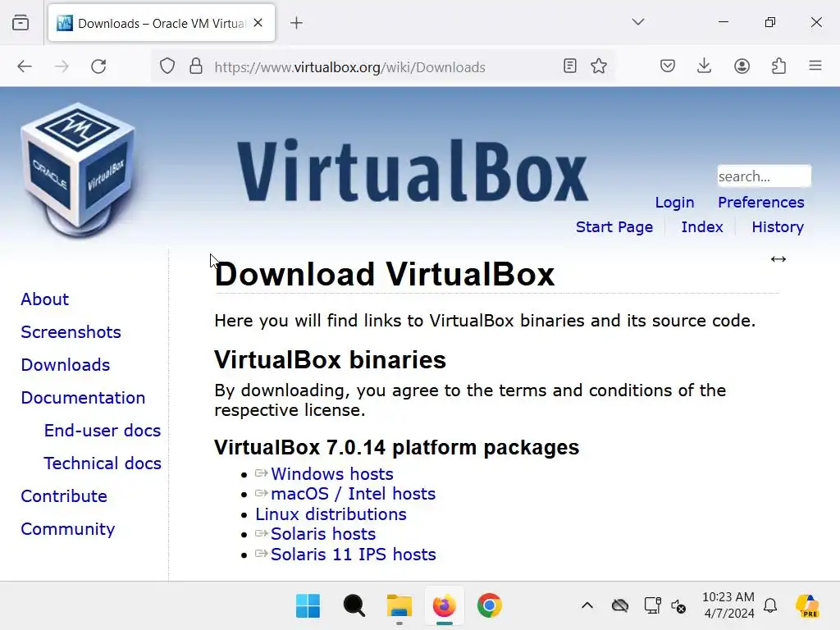Open File Explorer from taskbar
This screenshot has height=630, width=840.
399,606
